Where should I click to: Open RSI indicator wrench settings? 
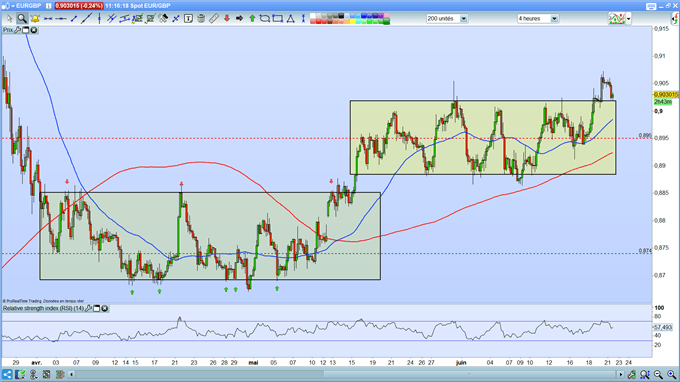click(x=88, y=308)
